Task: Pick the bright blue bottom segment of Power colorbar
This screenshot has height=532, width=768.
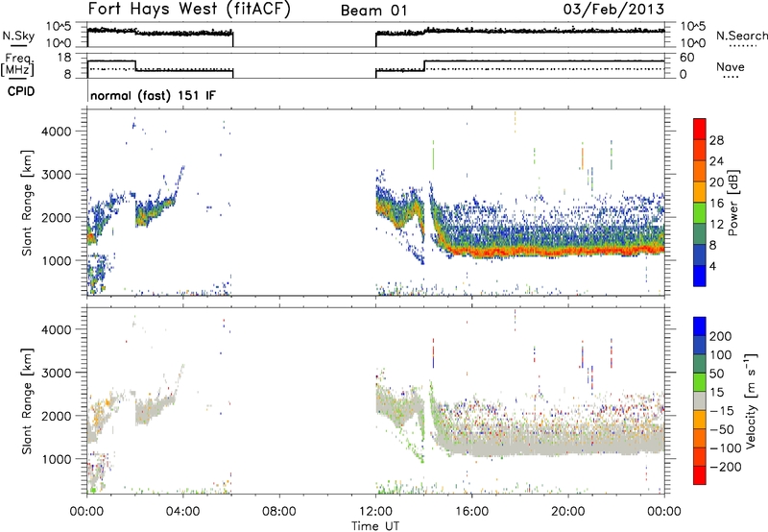Action: tap(700, 276)
